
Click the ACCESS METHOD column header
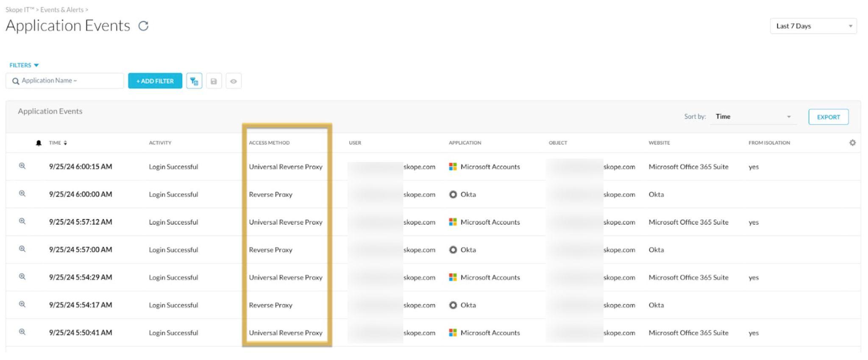(269, 143)
